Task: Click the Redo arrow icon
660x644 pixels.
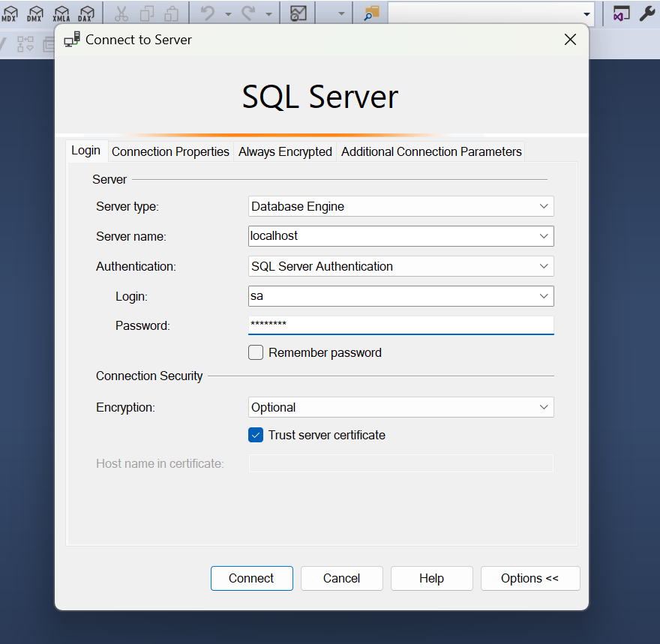Action: pyautogui.click(x=248, y=13)
